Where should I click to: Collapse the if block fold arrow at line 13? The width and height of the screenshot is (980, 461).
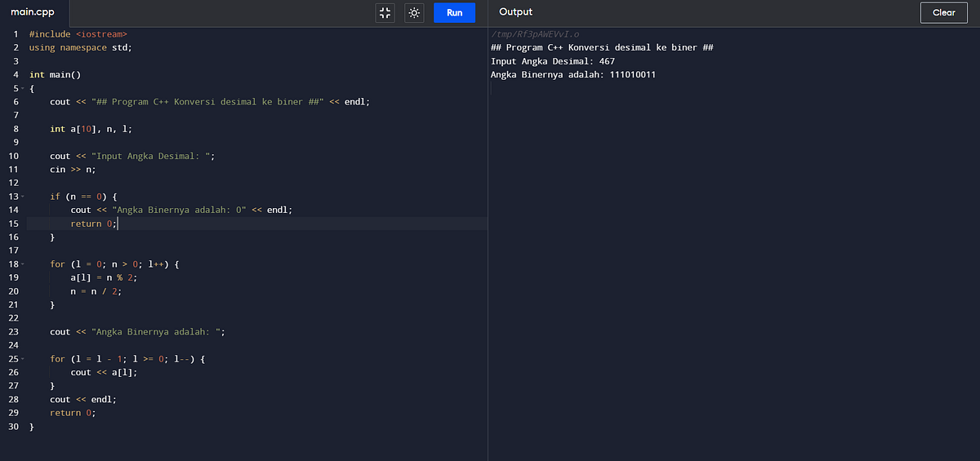click(x=23, y=197)
